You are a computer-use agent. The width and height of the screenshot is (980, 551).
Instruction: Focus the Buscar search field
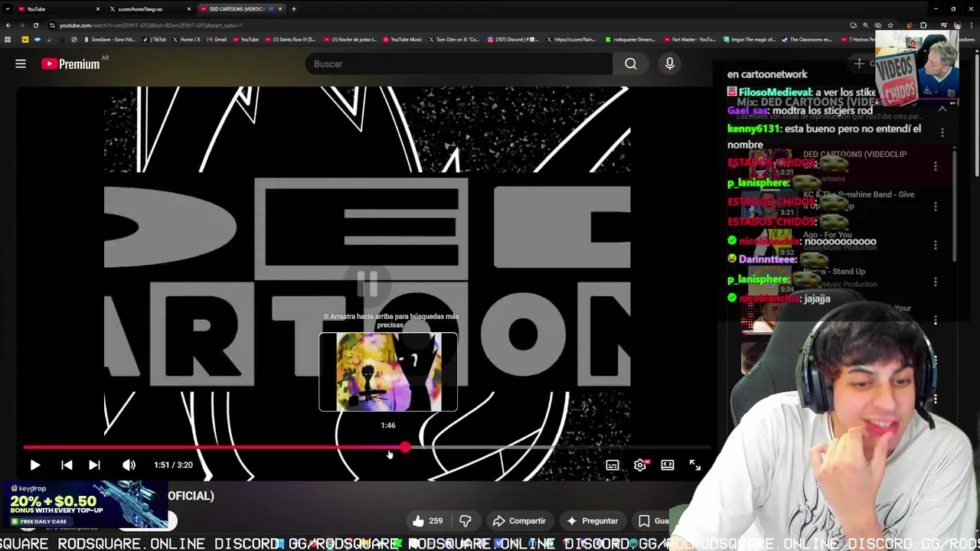pos(459,64)
